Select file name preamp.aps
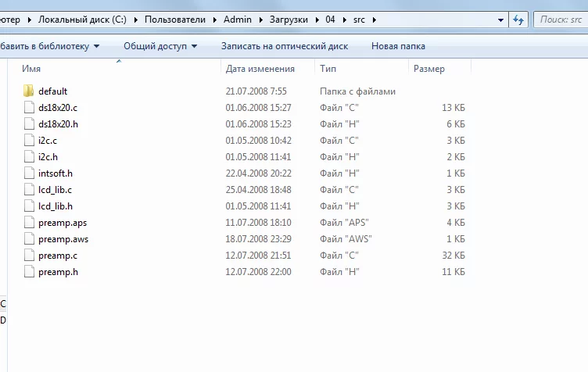 click(63, 223)
